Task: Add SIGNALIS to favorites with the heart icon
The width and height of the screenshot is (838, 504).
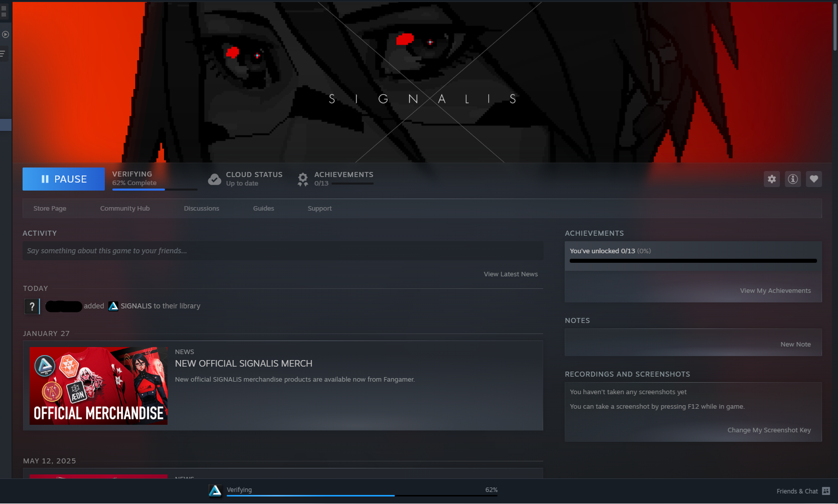Action: 814,179
